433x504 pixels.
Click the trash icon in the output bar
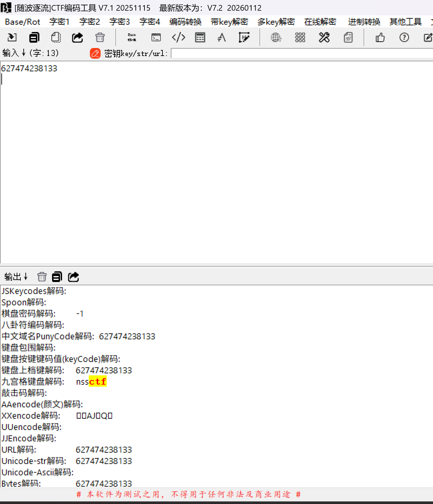point(42,277)
